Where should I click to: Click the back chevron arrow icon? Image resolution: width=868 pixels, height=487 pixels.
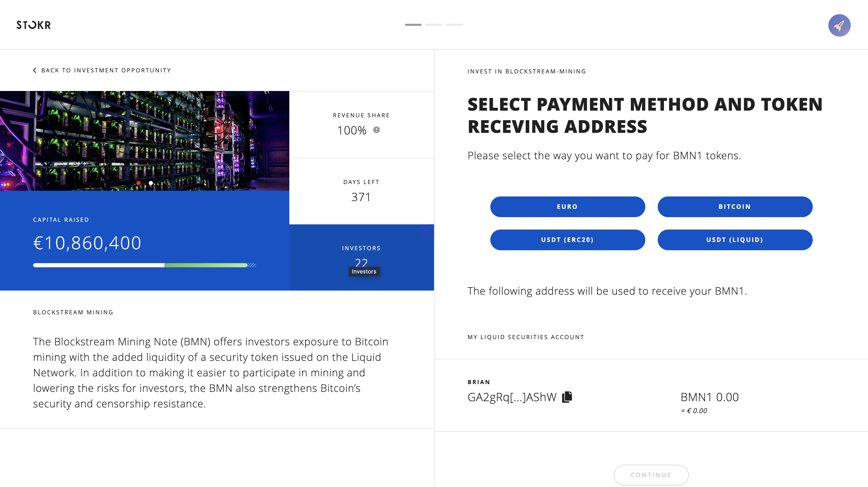click(35, 70)
